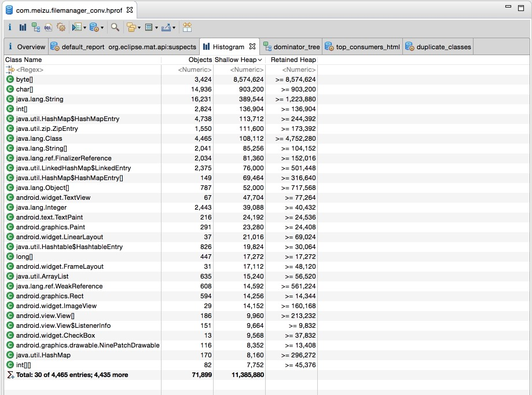532x395 pixels.
Task: Switch to the top_consumers_html tab
Action: 368,47
